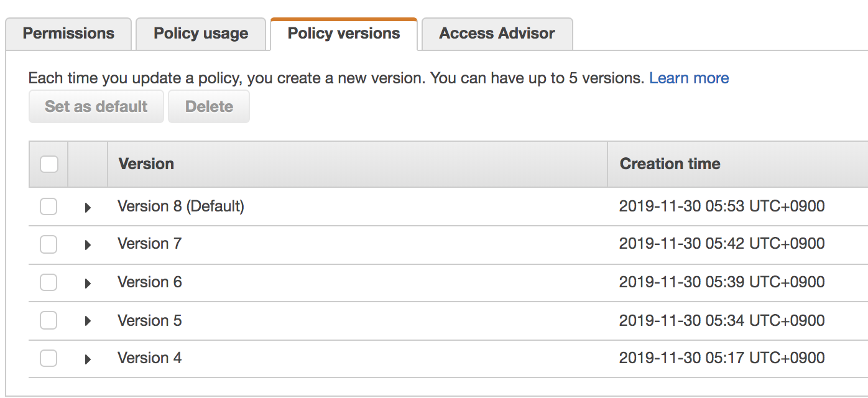Open the Policy usage tab
Image resolution: width=868 pixels, height=398 pixels.
[x=201, y=34]
